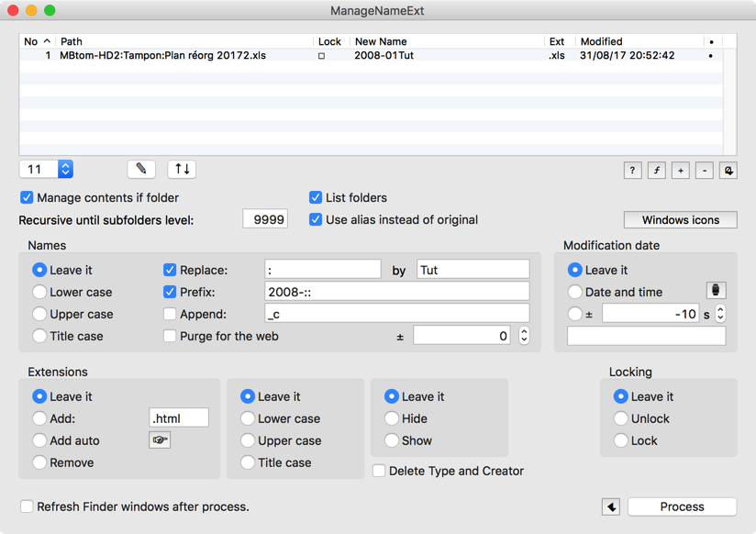Click the stepper beside the seconds offset field
The width and height of the screenshot is (756, 534).
point(720,314)
